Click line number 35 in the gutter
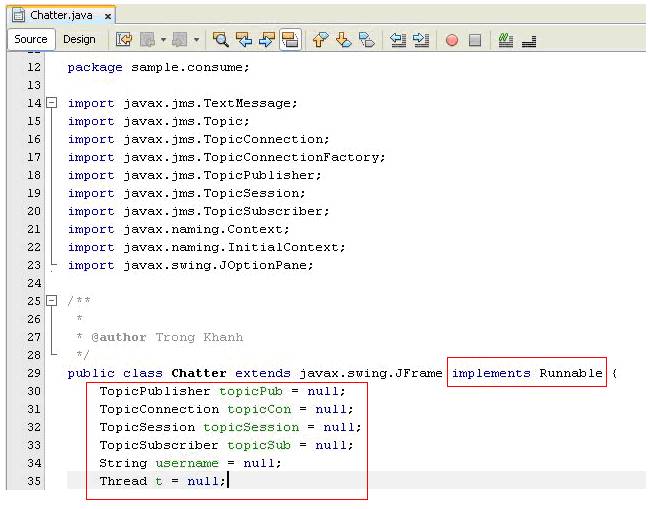The width and height of the screenshot is (651, 509). [x=34, y=481]
